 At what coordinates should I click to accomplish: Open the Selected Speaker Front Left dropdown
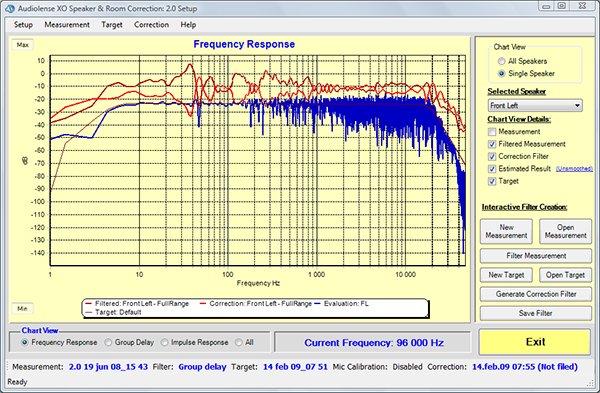[x=535, y=106]
